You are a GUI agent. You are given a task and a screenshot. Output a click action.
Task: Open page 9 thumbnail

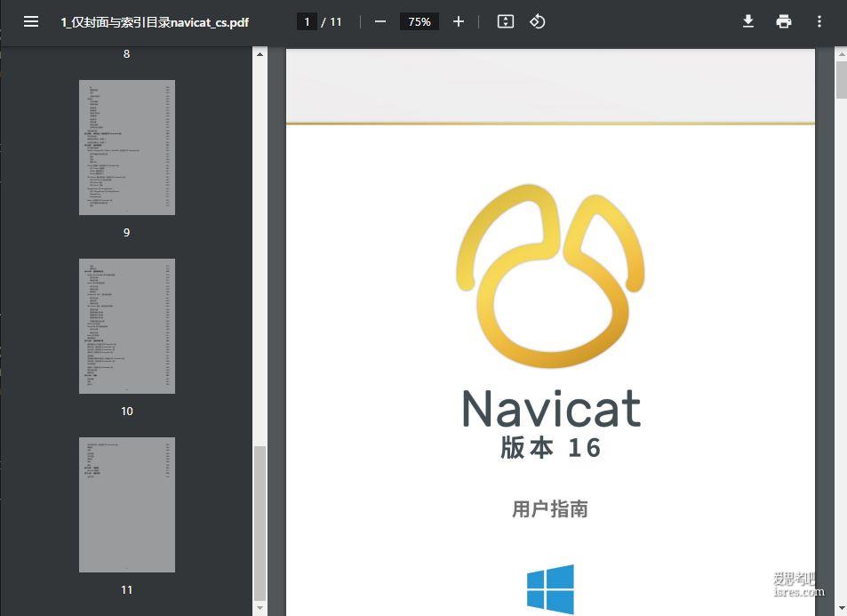127,148
